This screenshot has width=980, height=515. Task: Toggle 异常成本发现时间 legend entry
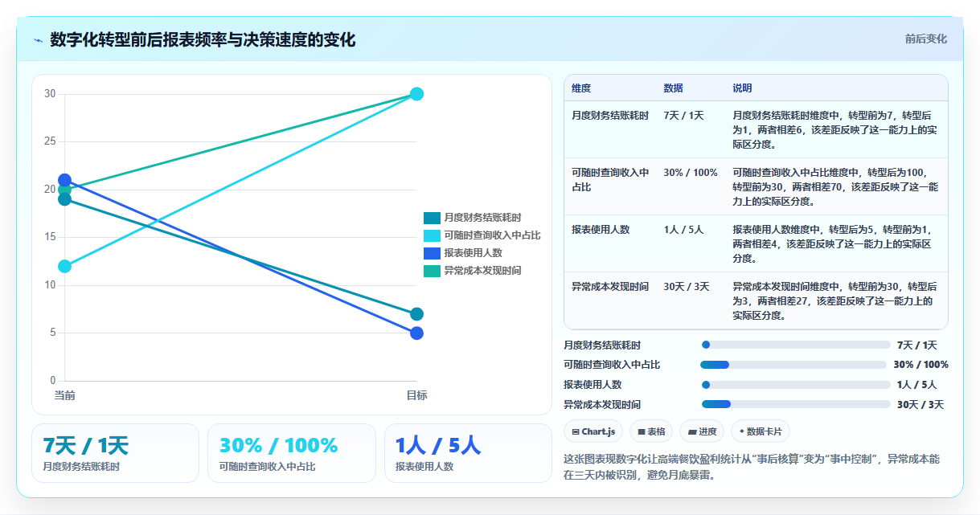click(x=472, y=271)
